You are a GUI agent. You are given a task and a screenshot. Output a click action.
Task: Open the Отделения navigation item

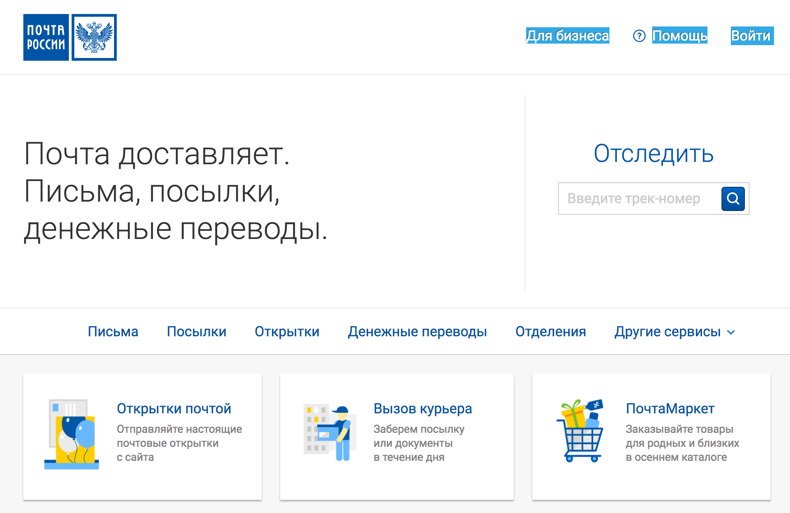tap(550, 332)
